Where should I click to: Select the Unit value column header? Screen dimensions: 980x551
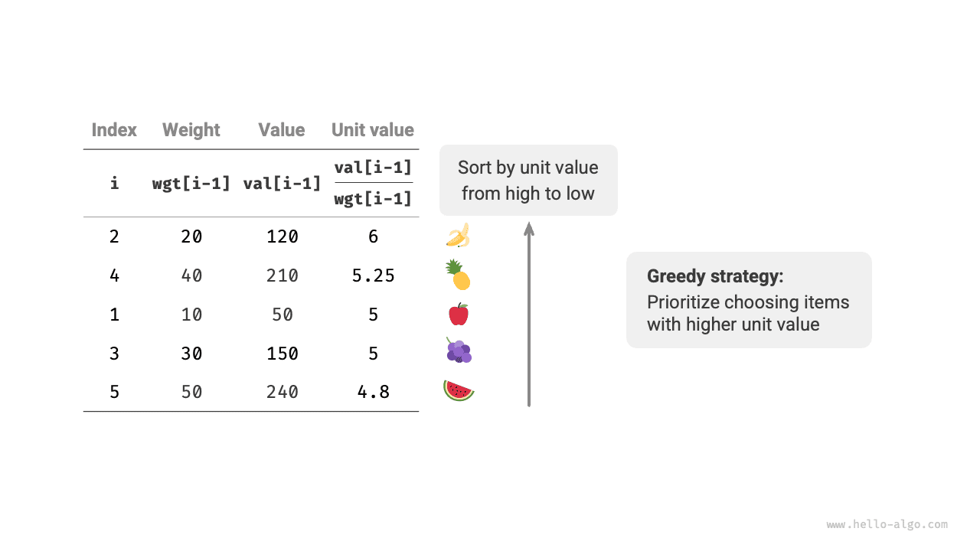[x=373, y=130]
